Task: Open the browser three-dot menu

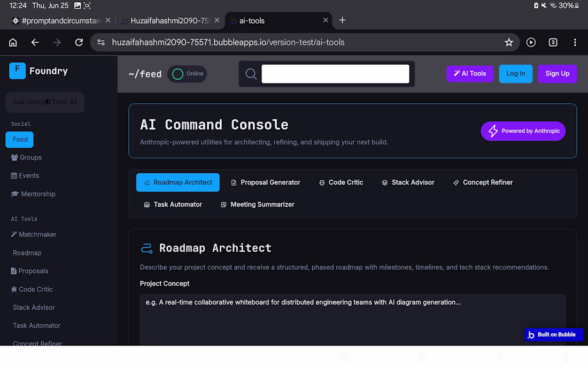Action: (575, 42)
